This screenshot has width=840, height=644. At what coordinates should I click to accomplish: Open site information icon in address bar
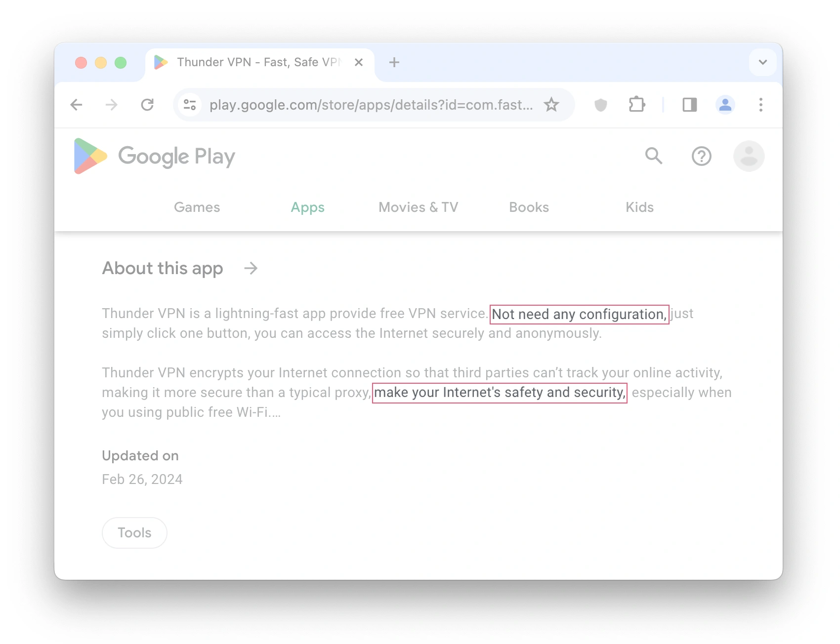pos(190,105)
